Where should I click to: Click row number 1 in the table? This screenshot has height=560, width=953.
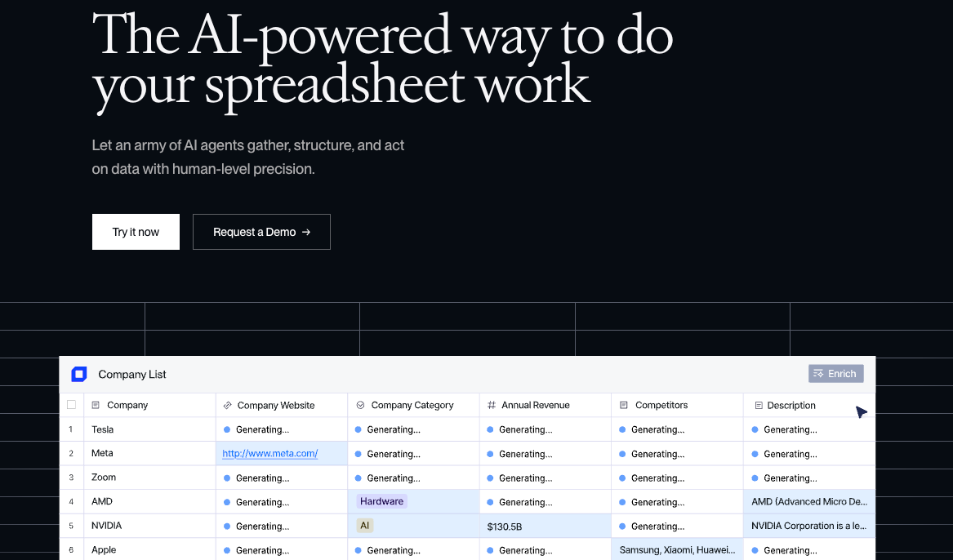(71, 429)
